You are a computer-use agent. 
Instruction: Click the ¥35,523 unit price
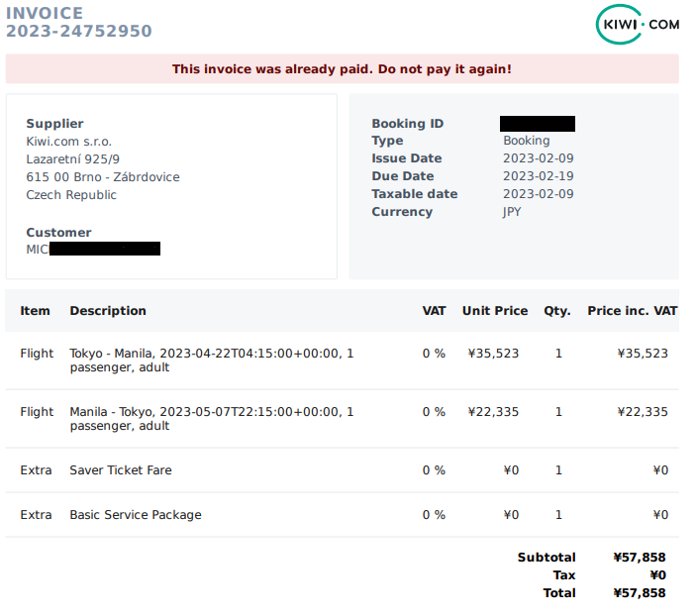[493, 354]
